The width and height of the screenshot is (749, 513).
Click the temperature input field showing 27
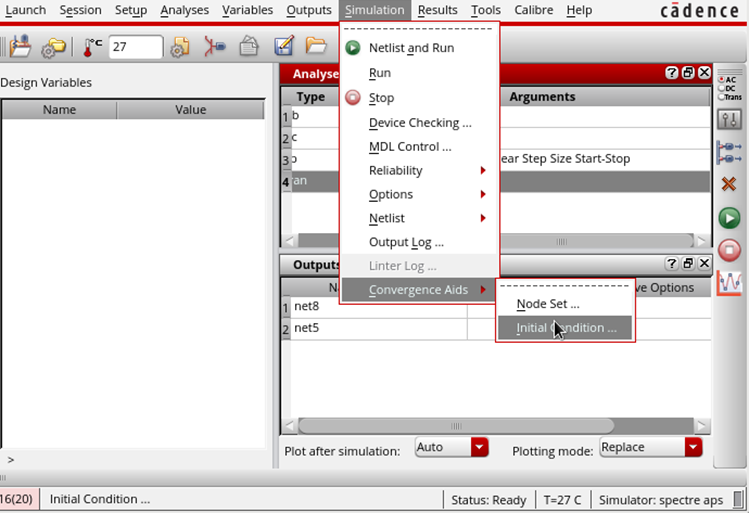tap(135, 47)
